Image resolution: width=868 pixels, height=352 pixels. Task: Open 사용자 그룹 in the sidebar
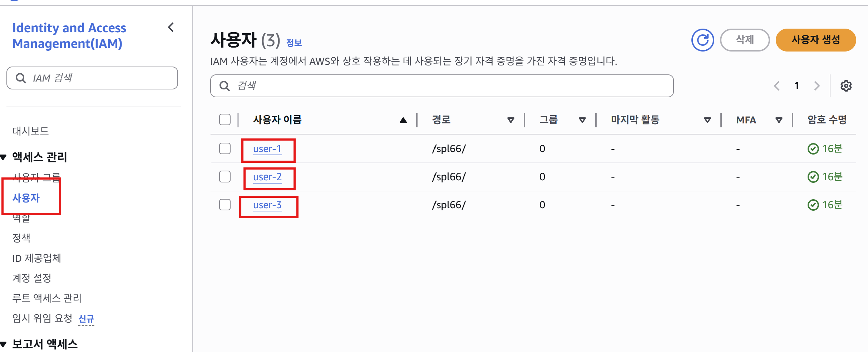(36, 177)
